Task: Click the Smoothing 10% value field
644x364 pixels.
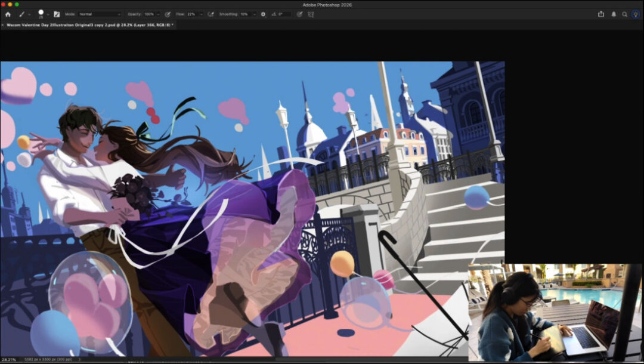Action: [x=245, y=14]
